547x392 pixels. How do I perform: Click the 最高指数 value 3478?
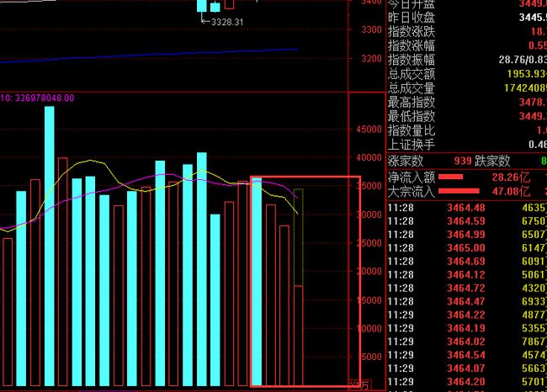point(533,102)
